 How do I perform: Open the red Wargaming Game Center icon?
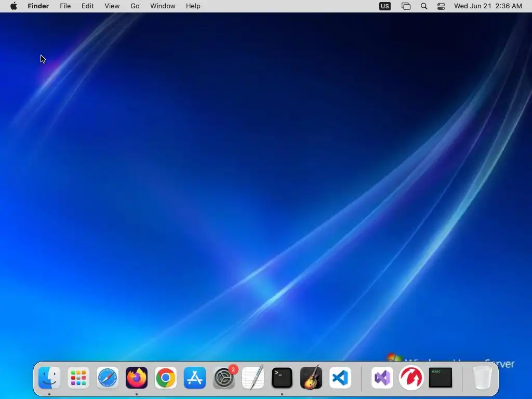click(411, 378)
